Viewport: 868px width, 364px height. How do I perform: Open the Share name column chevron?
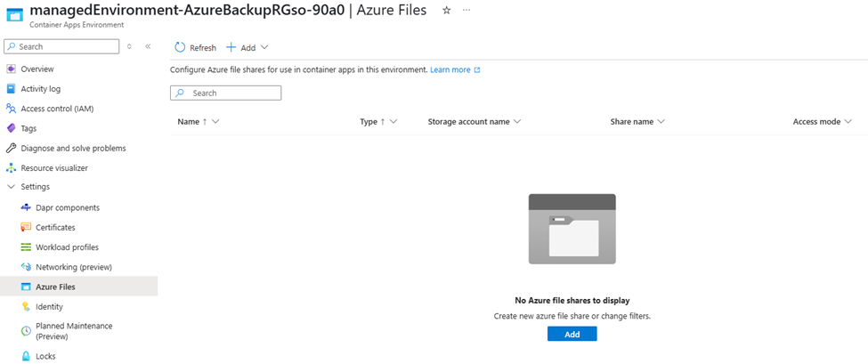coord(661,122)
